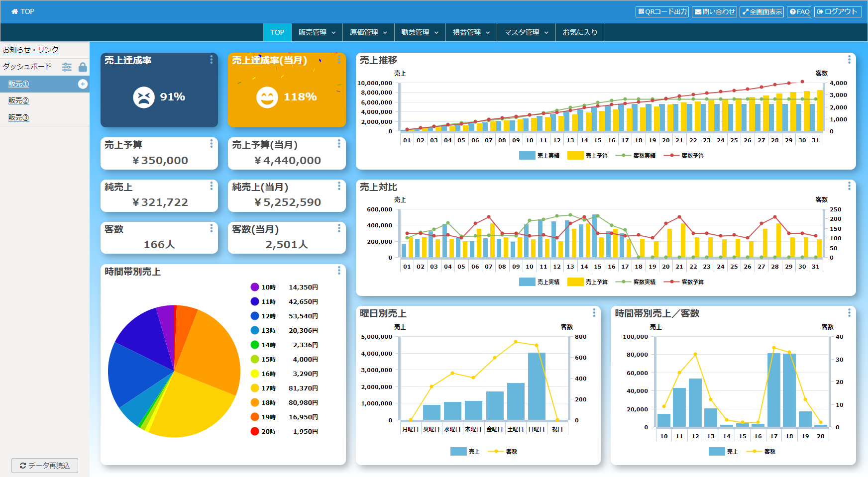Toggle 客数 legend in the 曜日別売上 chart
The width and height of the screenshot is (868, 477).
(x=503, y=452)
